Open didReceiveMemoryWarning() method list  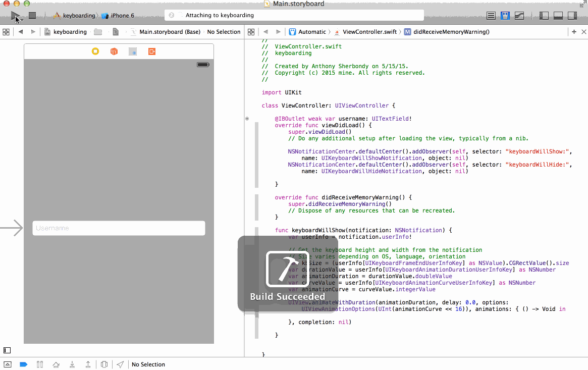447,32
